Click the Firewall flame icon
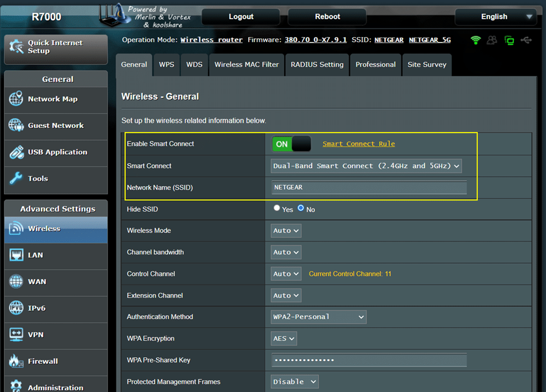Image resolution: width=546 pixels, height=392 pixels. click(16, 361)
